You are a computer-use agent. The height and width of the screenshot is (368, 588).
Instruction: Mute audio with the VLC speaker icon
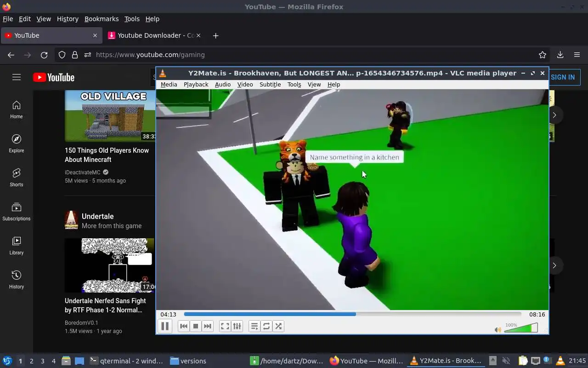point(498,330)
